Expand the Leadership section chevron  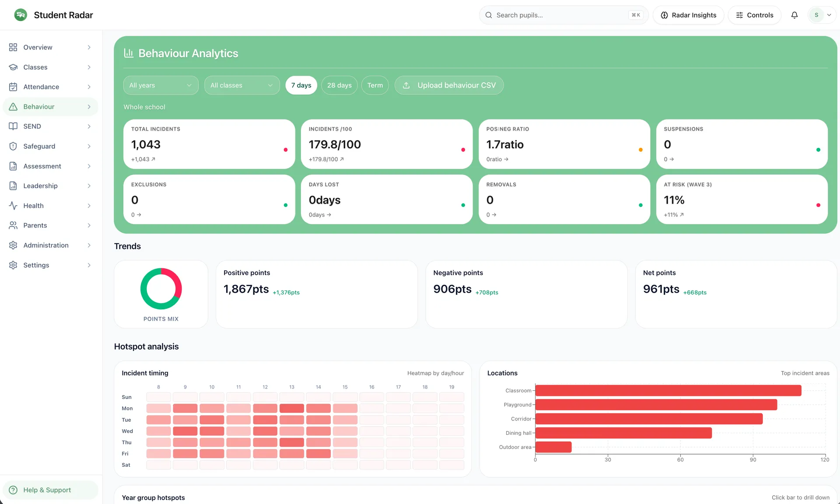(x=89, y=186)
